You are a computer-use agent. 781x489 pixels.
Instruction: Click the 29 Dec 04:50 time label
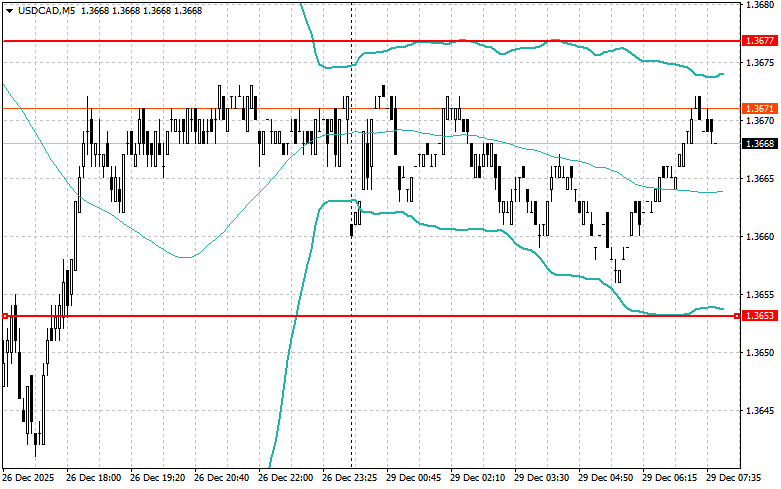pyautogui.click(x=606, y=478)
